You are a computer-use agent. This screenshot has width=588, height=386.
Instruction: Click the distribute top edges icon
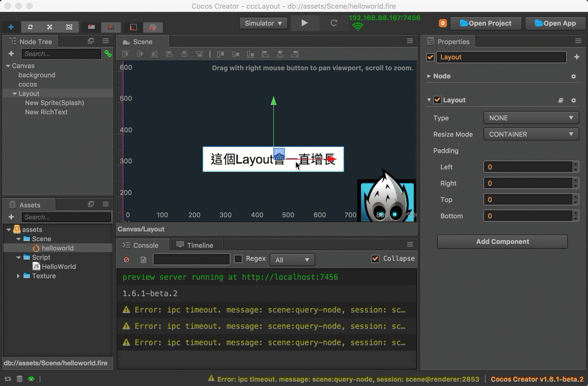click(220, 54)
